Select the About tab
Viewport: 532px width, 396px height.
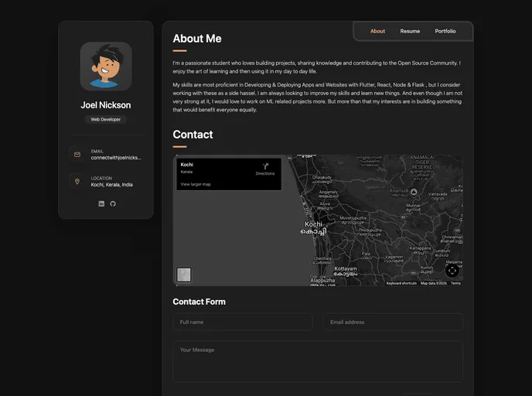tap(377, 32)
